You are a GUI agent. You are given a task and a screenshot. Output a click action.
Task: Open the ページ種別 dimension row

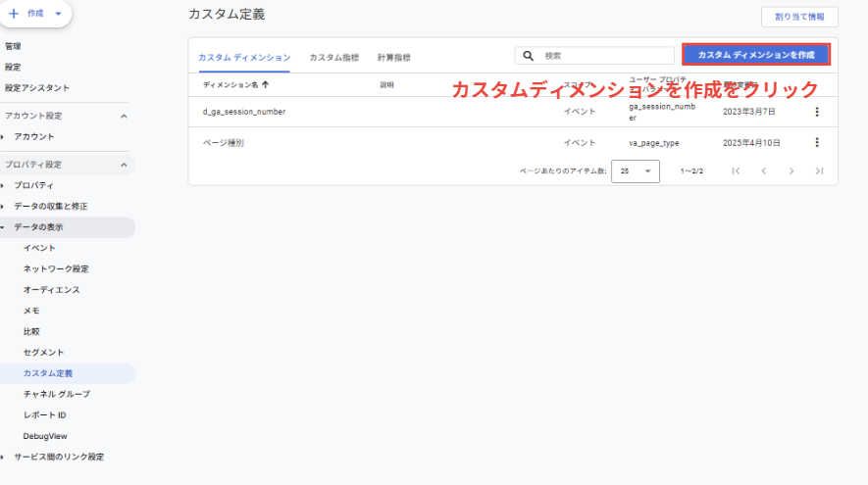[513, 143]
